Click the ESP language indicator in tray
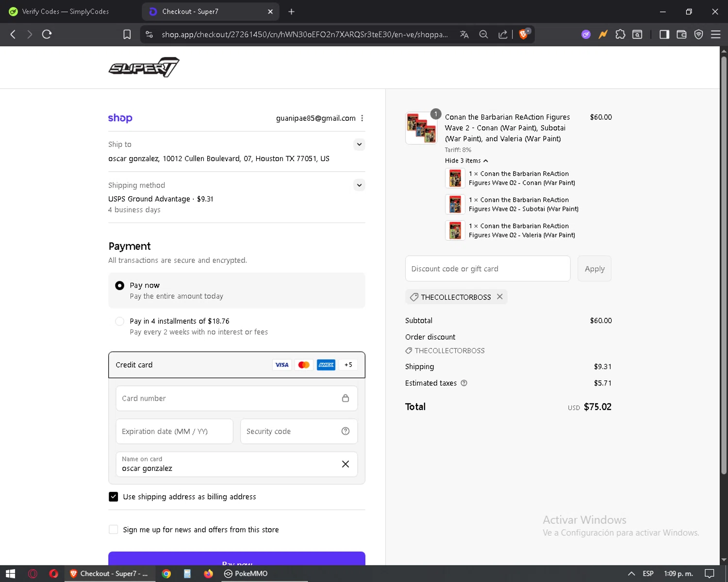Image resolution: width=728 pixels, height=582 pixels. (648, 574)
